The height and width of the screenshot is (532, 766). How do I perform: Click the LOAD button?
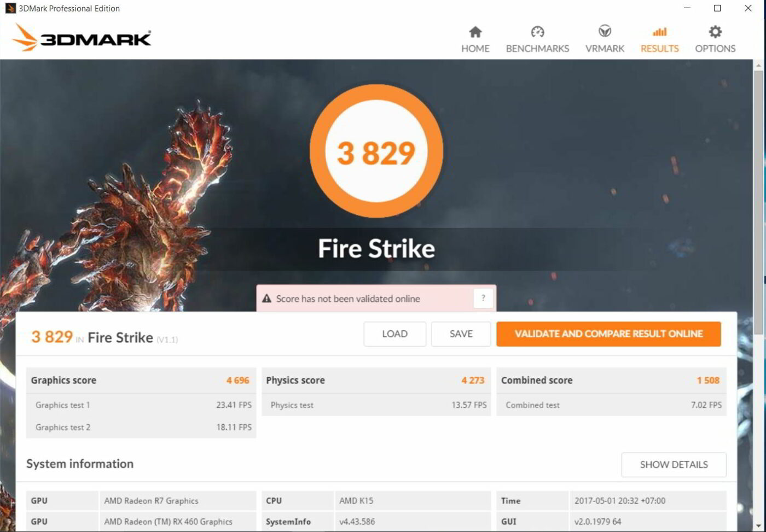pos(394,334)
